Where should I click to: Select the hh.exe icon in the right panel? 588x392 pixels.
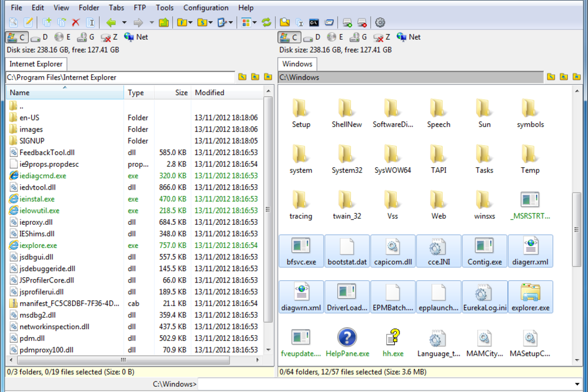[393, 342]
